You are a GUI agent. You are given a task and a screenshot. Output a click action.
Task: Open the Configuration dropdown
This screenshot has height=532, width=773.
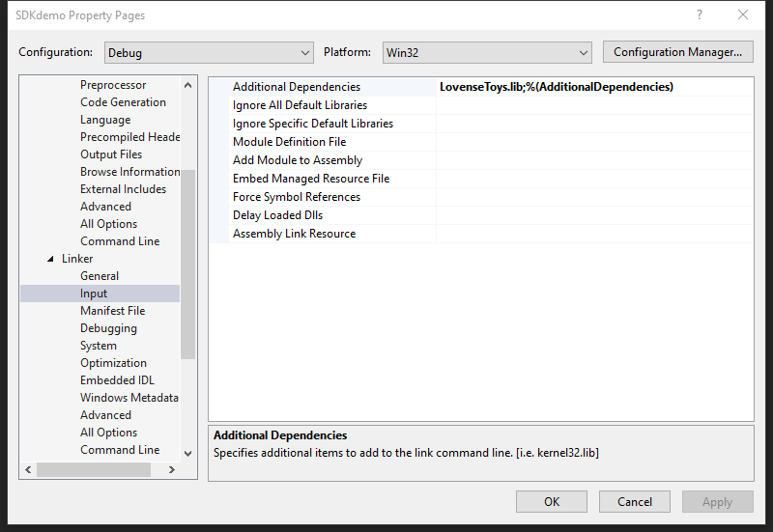point(207,52)
